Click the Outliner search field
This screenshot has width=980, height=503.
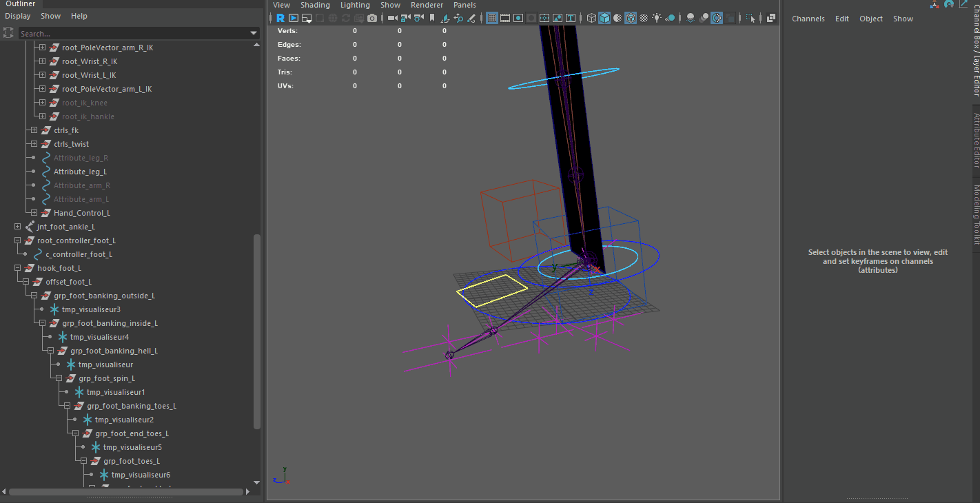138,32
